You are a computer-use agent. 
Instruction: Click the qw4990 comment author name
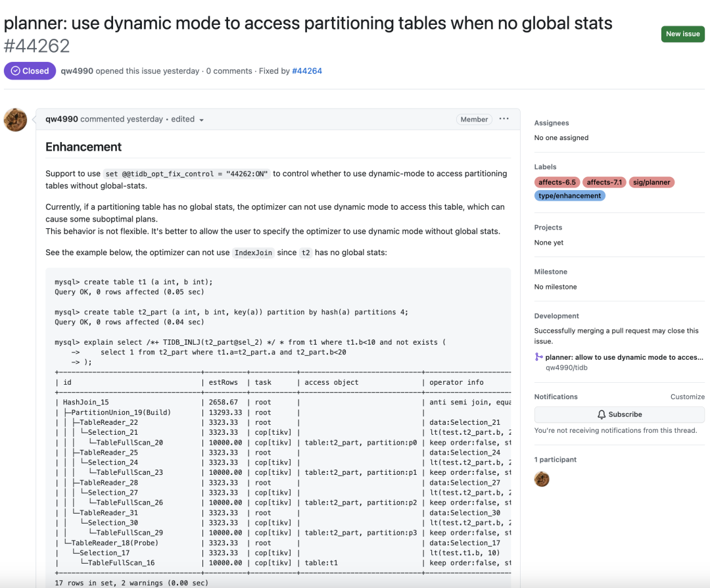click(62, 119)
